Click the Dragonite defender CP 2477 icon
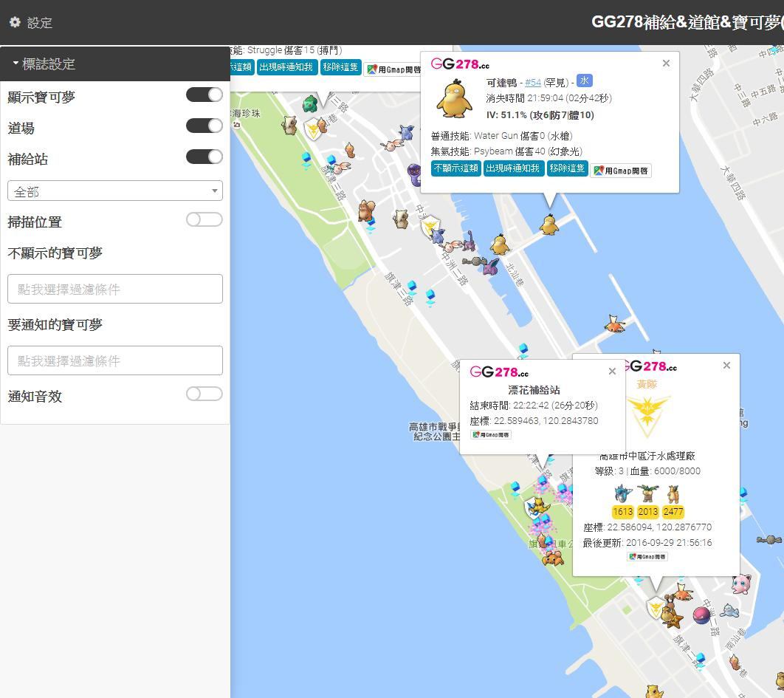This screenshot has width=784, height=698. coord(673,493)
